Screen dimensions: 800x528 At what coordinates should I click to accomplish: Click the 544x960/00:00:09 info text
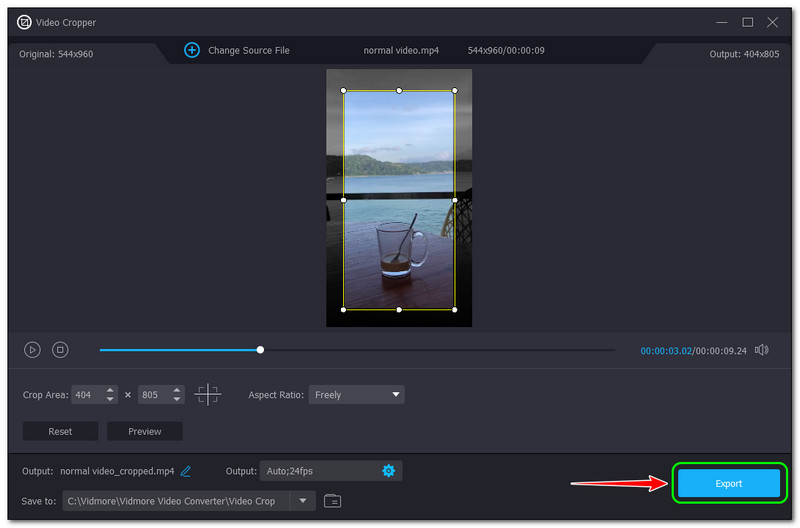(x=506, y=51)
